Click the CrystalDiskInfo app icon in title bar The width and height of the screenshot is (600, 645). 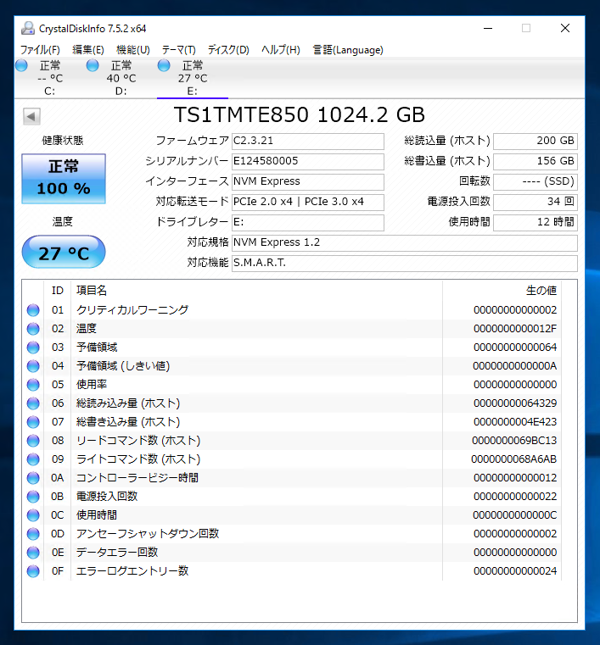coord(28,28)
